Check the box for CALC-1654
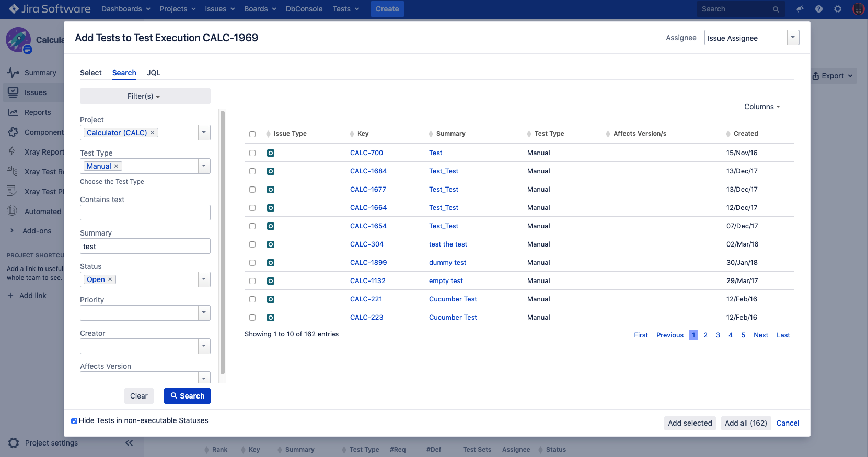 pyautogui.click(x=252, y=226)
